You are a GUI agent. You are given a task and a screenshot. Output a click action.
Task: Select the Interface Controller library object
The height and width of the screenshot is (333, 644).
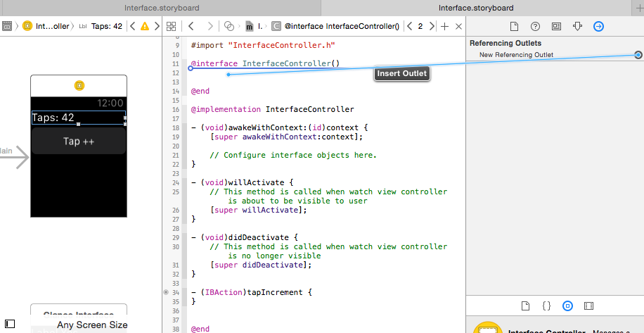[555, 327]
